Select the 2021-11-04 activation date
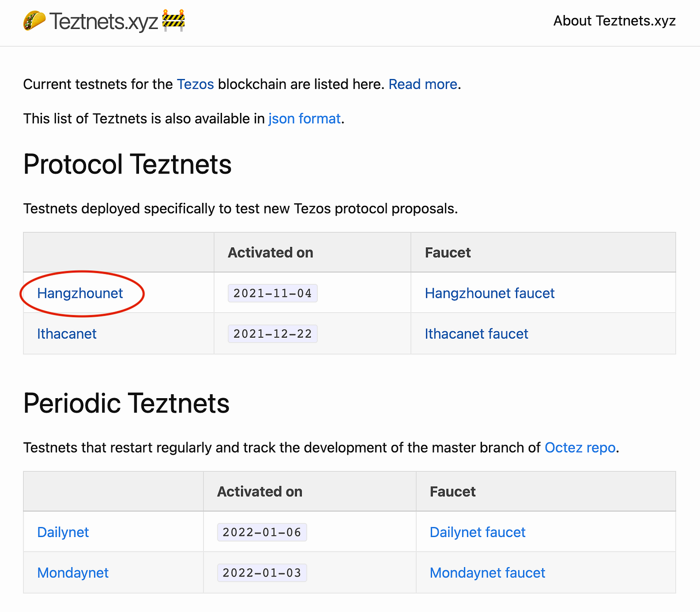Image resolution: width=700 pixels, height=612 pixels. (272, 293)
